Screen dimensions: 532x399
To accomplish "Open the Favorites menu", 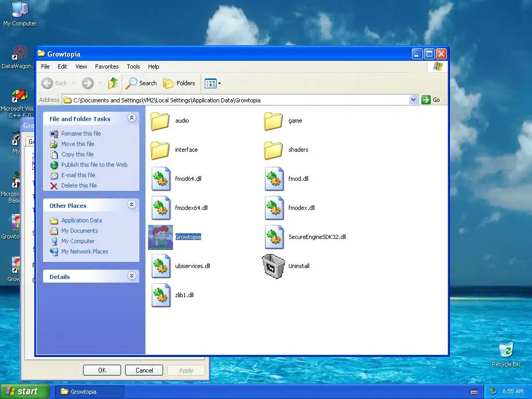I will pos(107,66).
